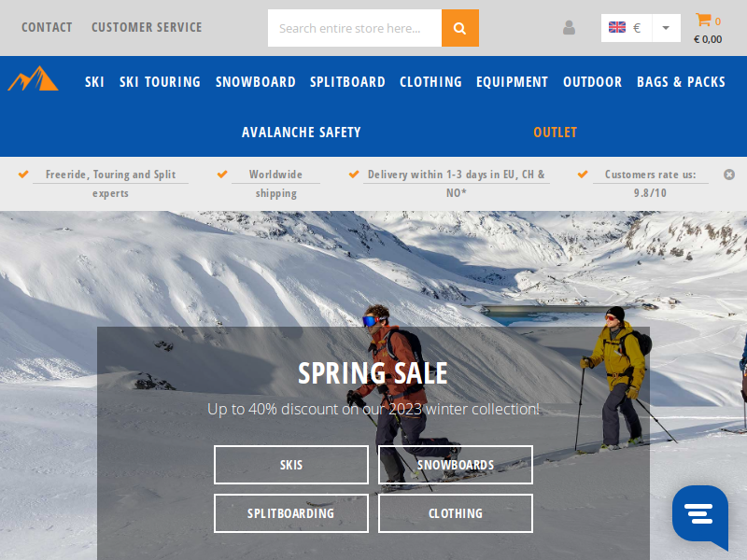This screenshot has height=560, width=747.
Task: Click inside the store search field
Action: click(355, 28)
